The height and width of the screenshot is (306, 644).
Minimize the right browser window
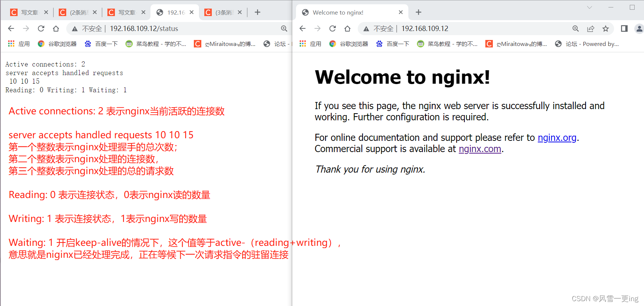[x=611, y=7]
